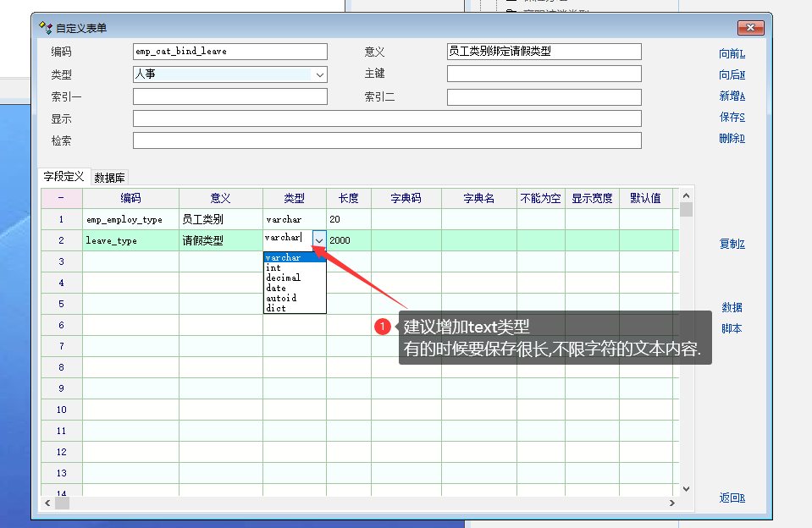
Task: Click horizontal scrollbar right arrow
Action: pyautogui.click(x=672, y=503)
